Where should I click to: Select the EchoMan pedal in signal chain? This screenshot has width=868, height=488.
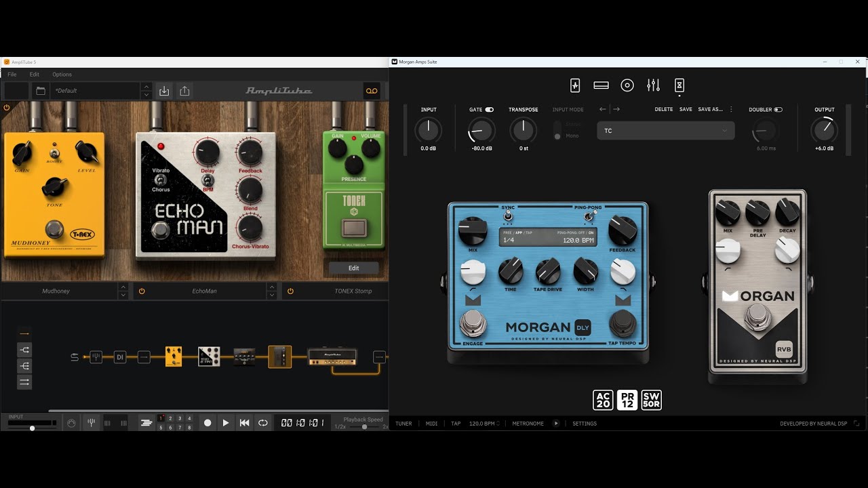[209, 357]
